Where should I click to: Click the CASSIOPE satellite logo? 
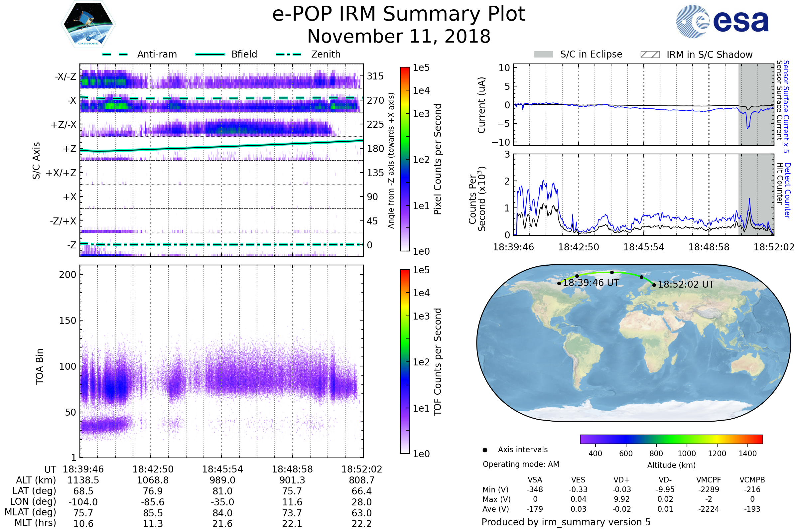pyautogui.click(x=88, y=24)
